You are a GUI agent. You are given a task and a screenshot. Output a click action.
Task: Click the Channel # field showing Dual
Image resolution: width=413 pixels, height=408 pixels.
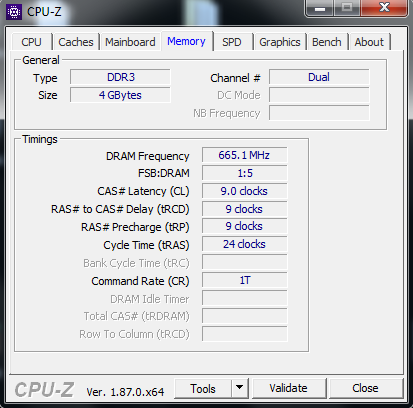pyautogui.click(x=319, y=77)
